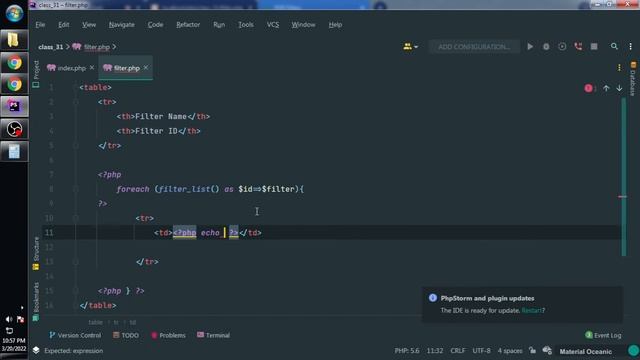Toggle read-only lock icon
Screen dimensions: 640x360
(x=532, y=350)
